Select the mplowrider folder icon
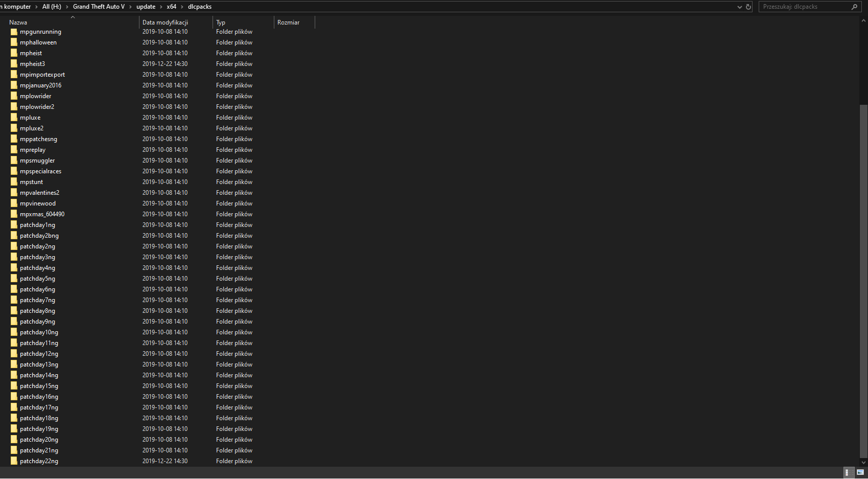This screenshot has width=868, height=479. (14, 96)
